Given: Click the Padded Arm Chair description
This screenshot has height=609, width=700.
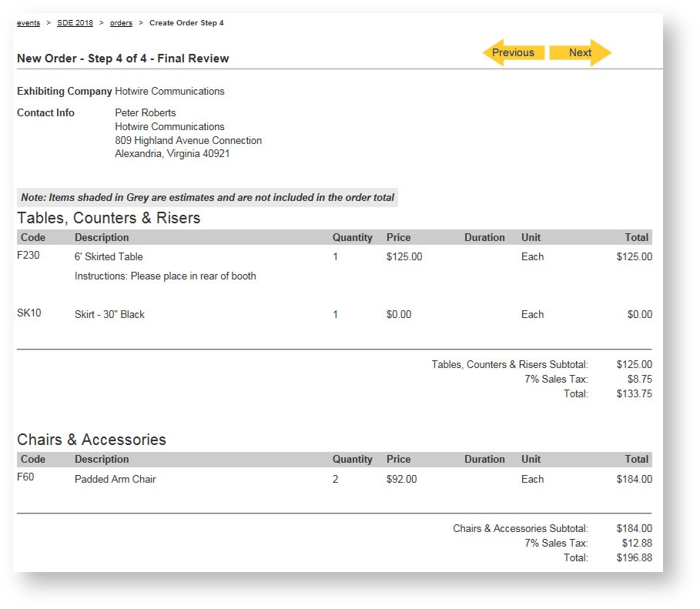Looking at the screenshot, I should tap(115, 479).
